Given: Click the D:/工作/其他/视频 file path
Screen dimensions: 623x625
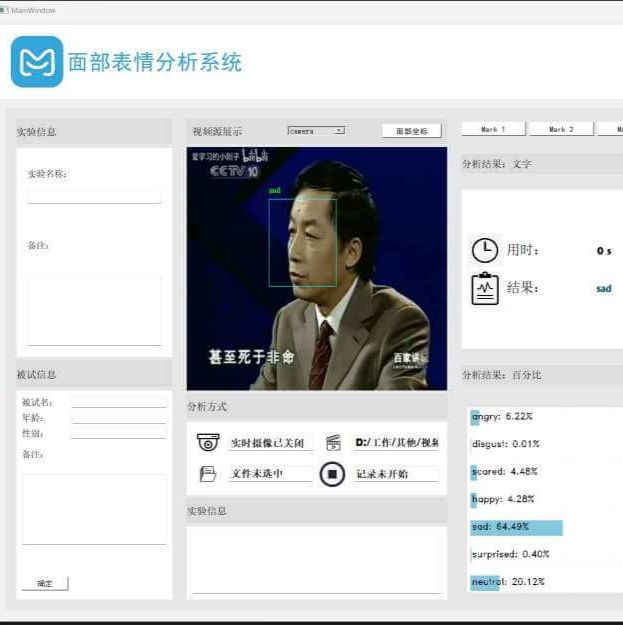Looking at the screenshot, I should [x=397, y=442].
